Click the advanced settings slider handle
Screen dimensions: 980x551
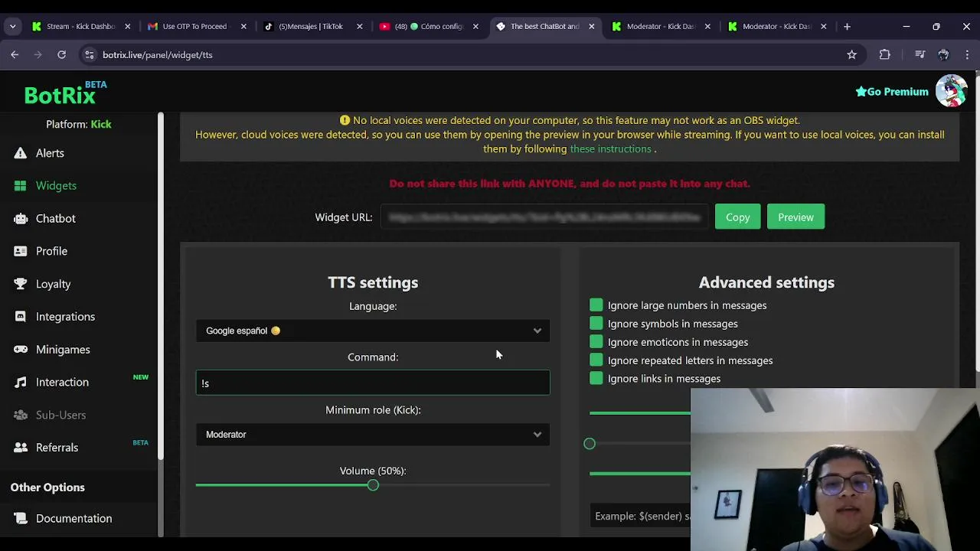[590, 444]
